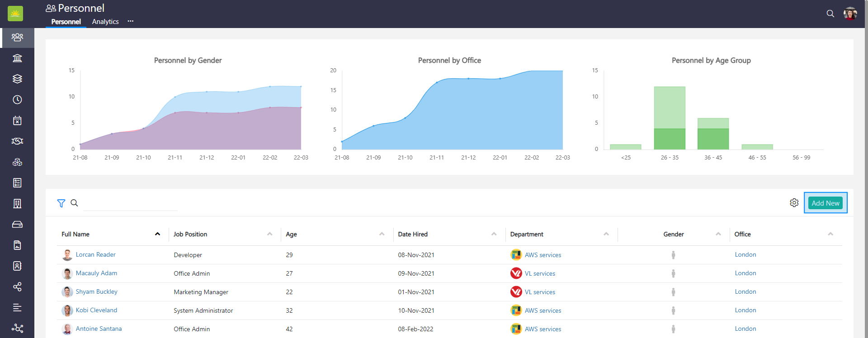Sort table by Full Name column arrow
Image resolution: width=868 pixels, height=338 pixels.
pyautogui.click(x=157, y=234)
